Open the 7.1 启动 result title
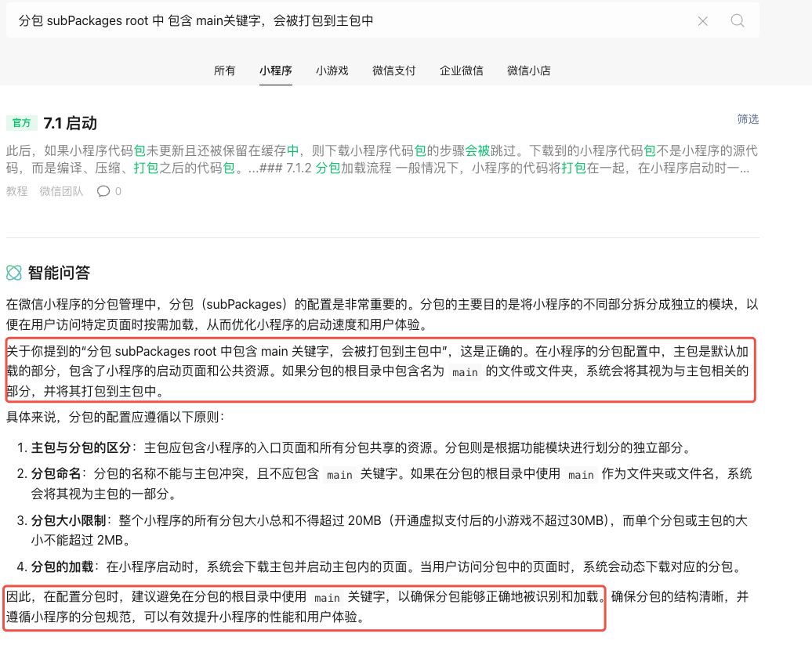Image resolution: width=812 pixels, height=648 pixels. (x=71, y=123)
